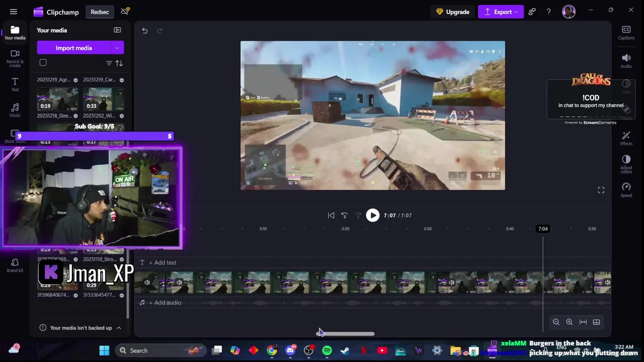Click the Upgrade button
The image size is (644, 362).
(452, 12)
